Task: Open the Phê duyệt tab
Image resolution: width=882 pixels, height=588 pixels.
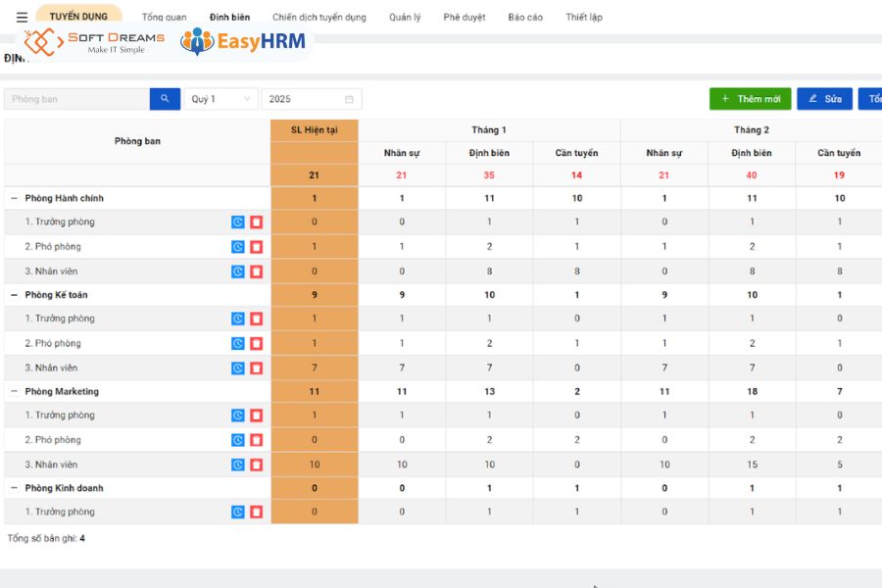Action: [465, 18]
